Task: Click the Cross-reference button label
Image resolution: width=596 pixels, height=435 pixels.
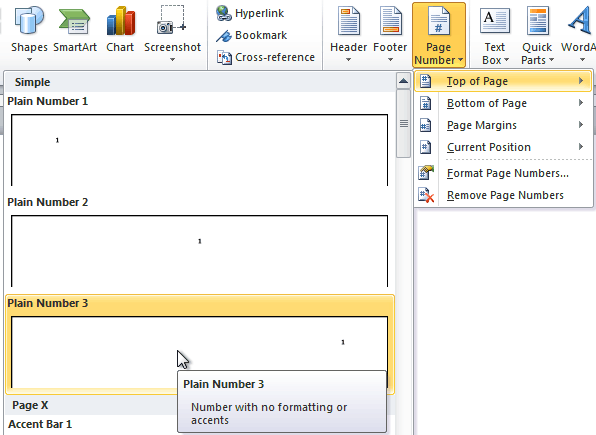Action: point(275,57)
